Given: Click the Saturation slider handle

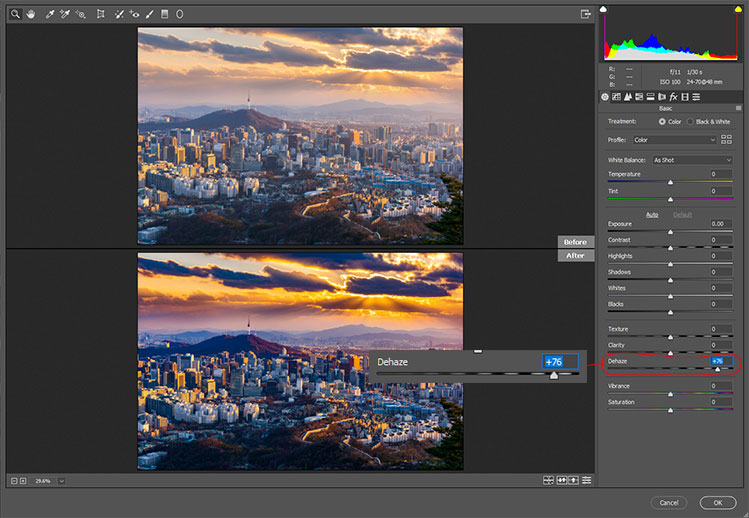Looking at the screenshot, I should pos(670,410).
